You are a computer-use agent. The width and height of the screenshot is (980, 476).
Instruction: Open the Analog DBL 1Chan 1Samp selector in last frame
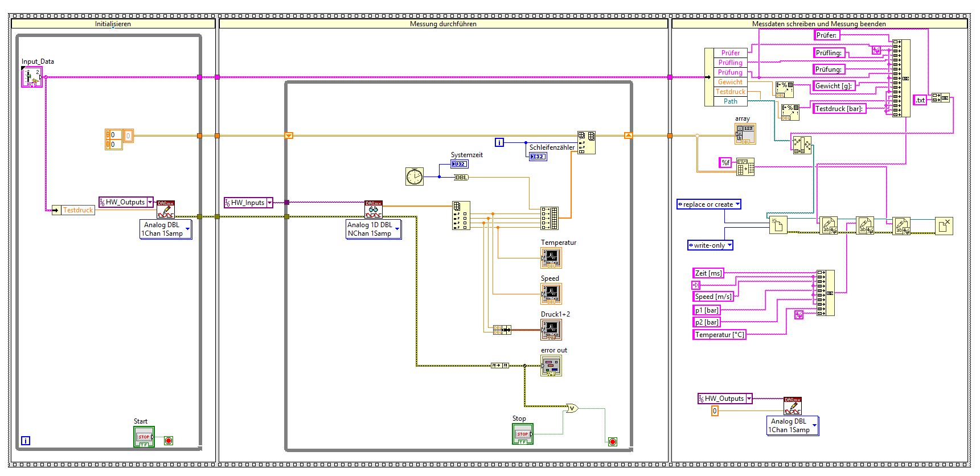[815, 426]
